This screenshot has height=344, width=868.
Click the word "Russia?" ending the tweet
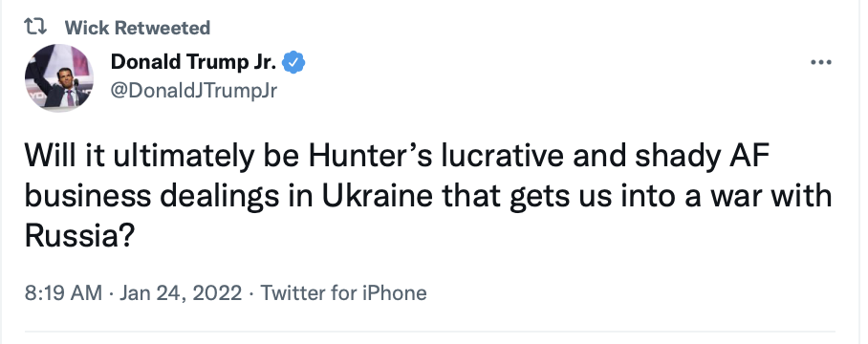pos(79,236)
